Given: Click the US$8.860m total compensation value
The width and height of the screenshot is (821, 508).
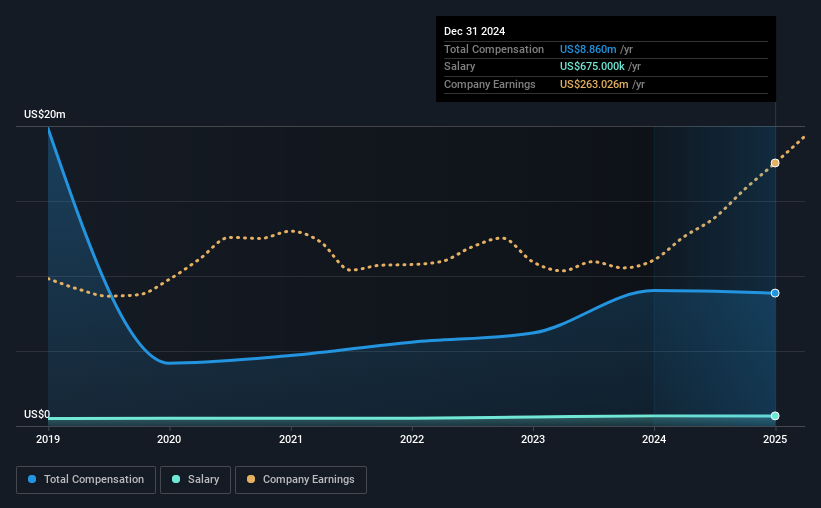Looking at the screenshot, I should click(x=588, y=49).
